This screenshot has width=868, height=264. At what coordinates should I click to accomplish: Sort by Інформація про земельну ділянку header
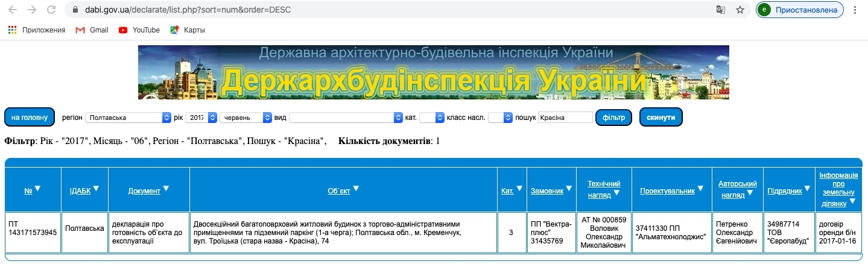(838, 189)
